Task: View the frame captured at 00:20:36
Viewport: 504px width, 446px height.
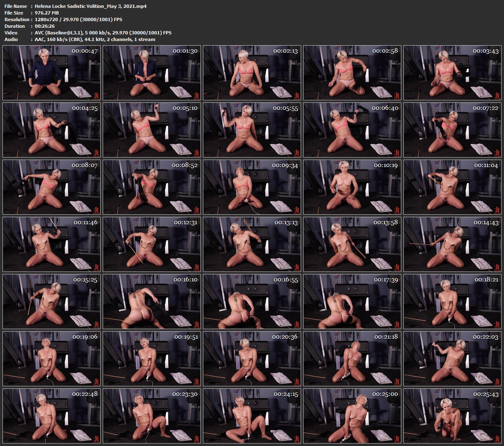Action: [252, 359]
